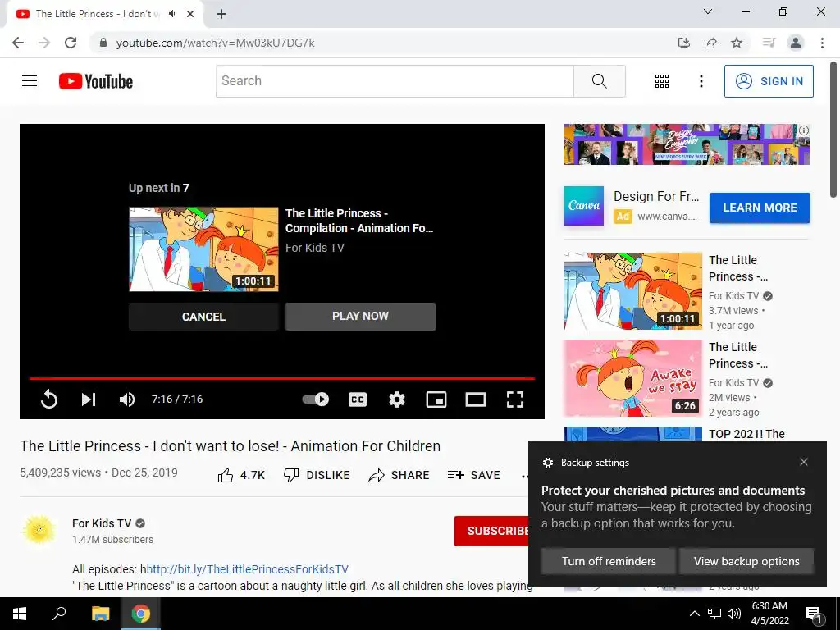The height and width of the screenshot is (630, 840).
Task: Dismiss the Backup settings notification
Action: pyautogui.click(x=804, y=462)
